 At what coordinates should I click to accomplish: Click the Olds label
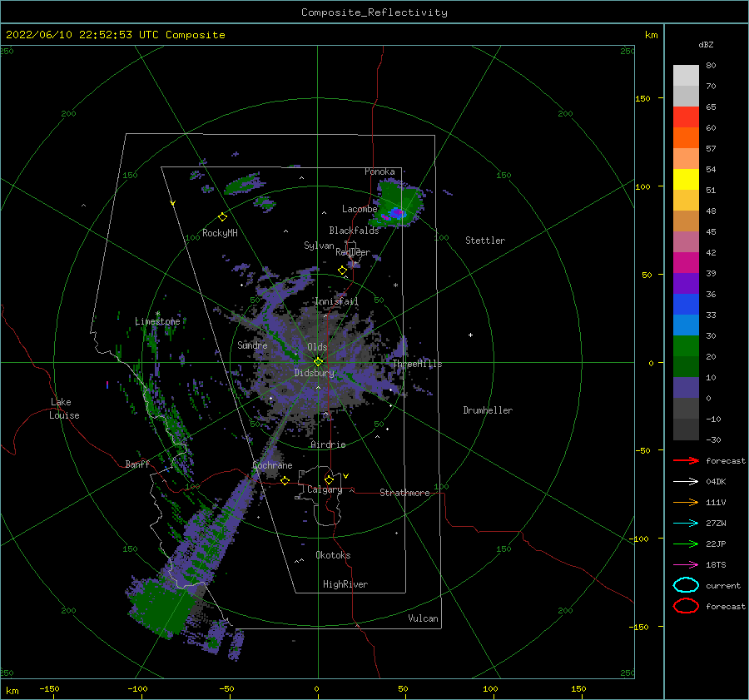317,347
